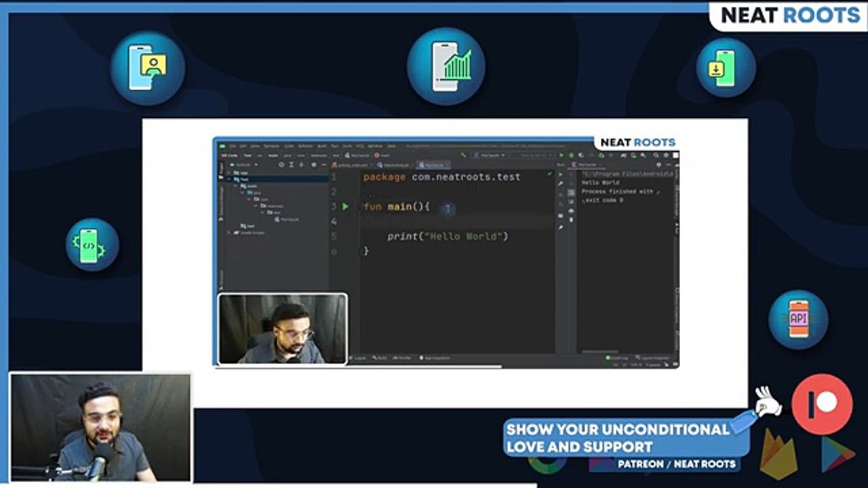The width and height of the screenshot is (868, 488).
Task: Select MyClassKt tab in Run panel
Action: tap(586, 165)
